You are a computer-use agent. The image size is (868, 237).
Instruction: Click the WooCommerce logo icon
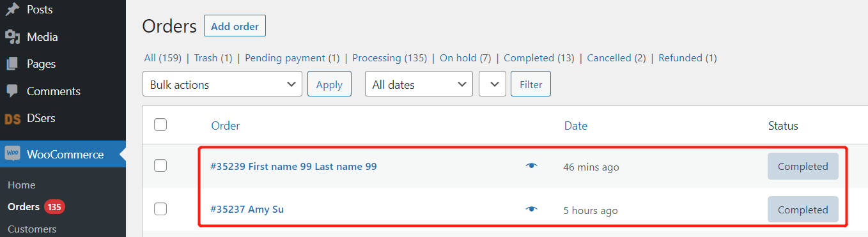point(12,154)
